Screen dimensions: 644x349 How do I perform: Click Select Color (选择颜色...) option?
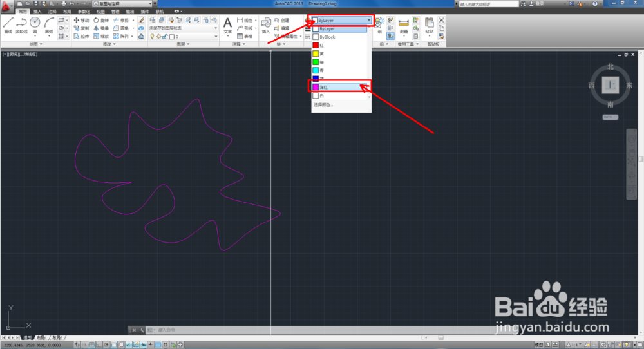coord(323,105)
